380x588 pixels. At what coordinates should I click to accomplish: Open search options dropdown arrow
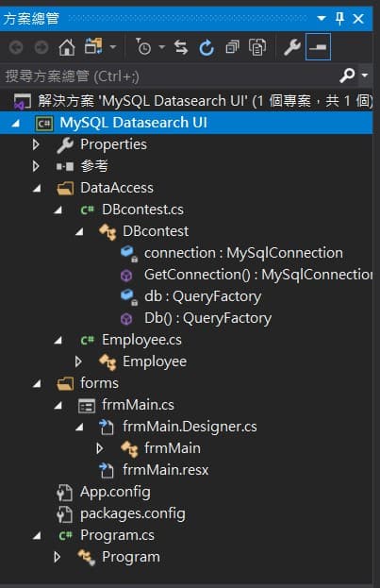365,76
